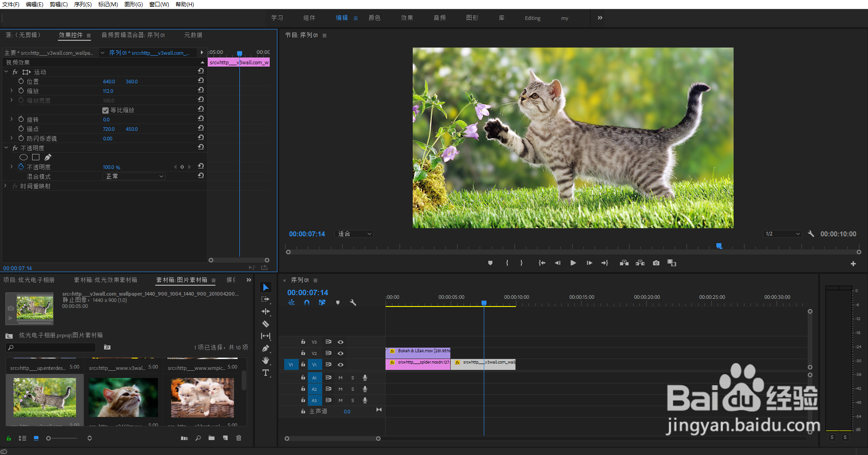The image size is (868, 455).
Task: Step back one frame in program monitor
Action: [558, 263]
